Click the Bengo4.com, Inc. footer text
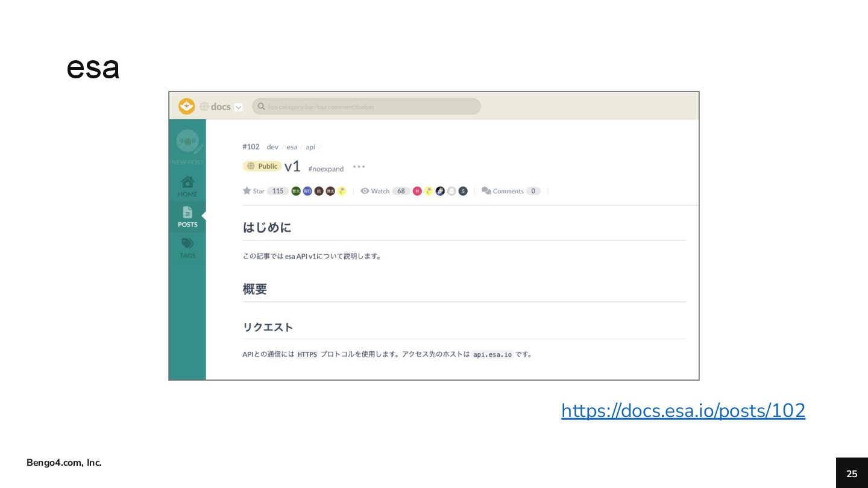 (x=64, y=463)
